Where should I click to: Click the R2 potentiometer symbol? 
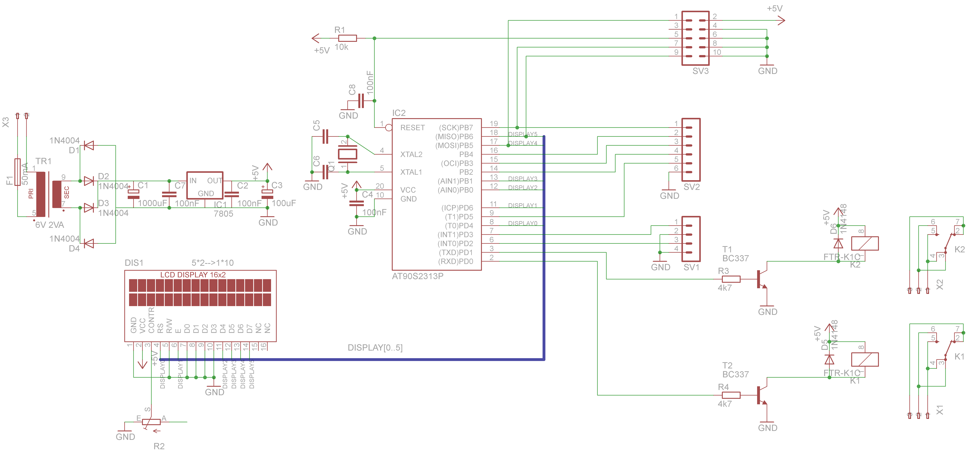click(x=151, y=422)
